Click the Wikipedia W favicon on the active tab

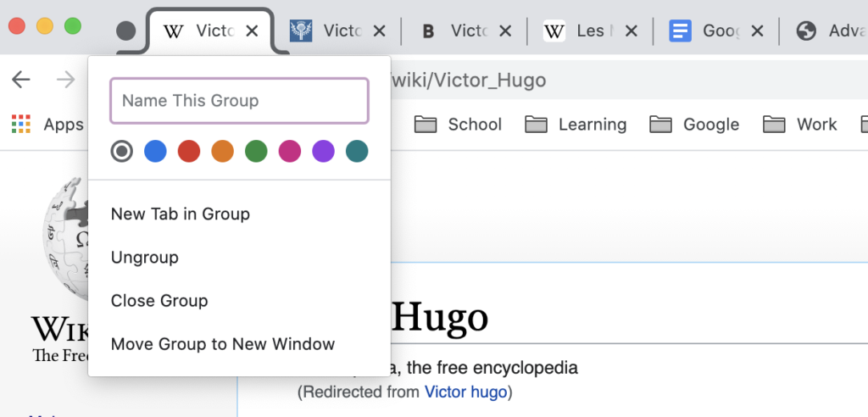(174, 31)
